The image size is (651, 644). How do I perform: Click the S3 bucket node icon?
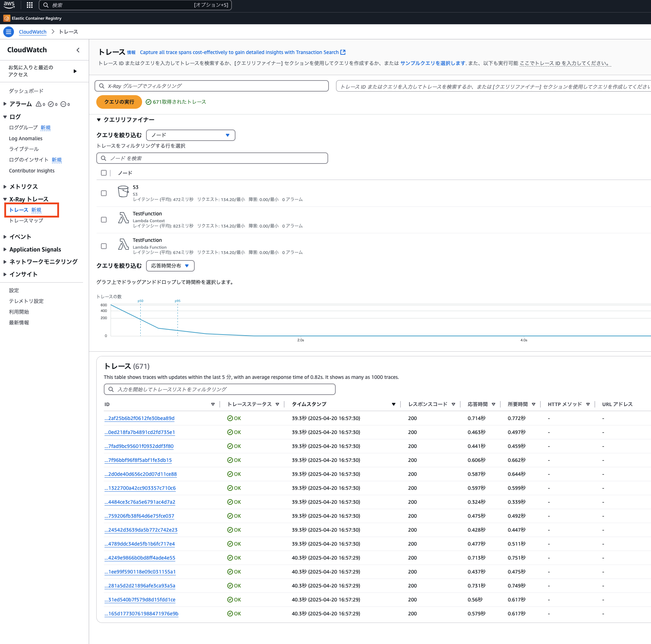click(x=123, y=191)
